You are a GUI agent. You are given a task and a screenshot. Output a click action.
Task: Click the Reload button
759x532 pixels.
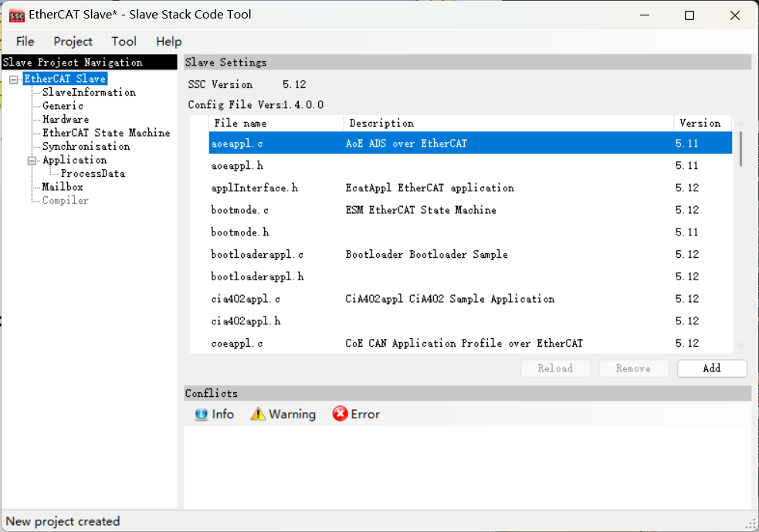[556, 368]
